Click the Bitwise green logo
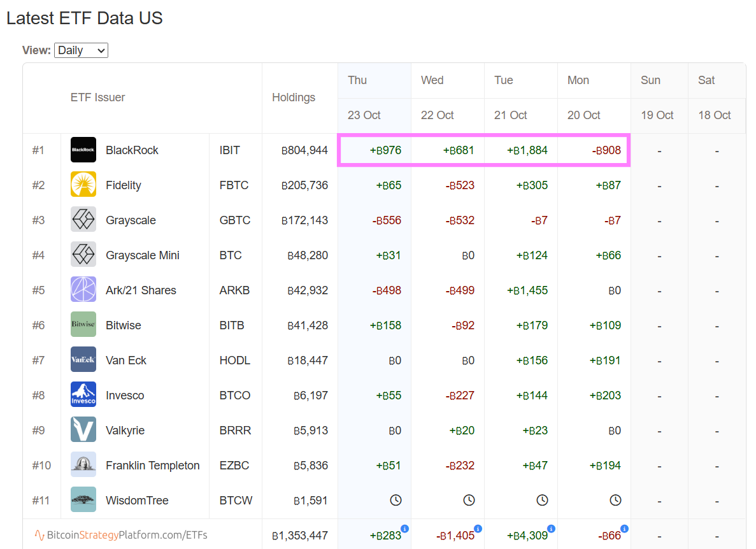The height and width of the screenshot is (549, 756). (x=83, y=325)
